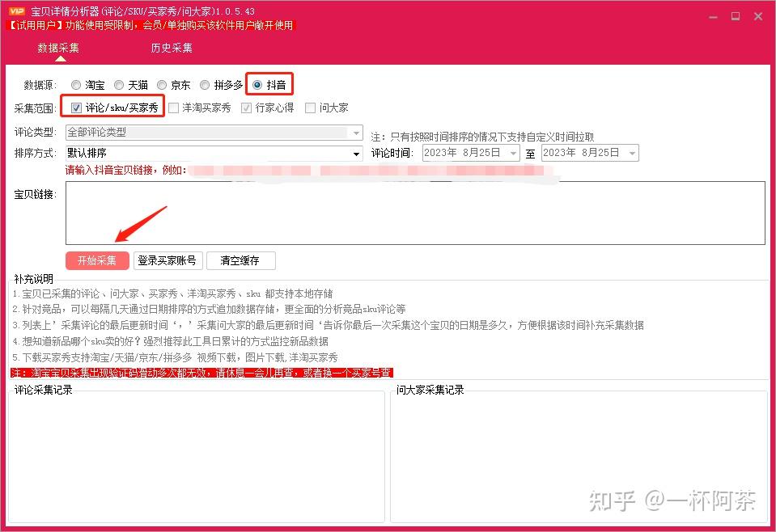The width and height of the screenshot is (776, 532).
Task: Close the 宝贝详情分析器 window
Action: tap(757, 17)
